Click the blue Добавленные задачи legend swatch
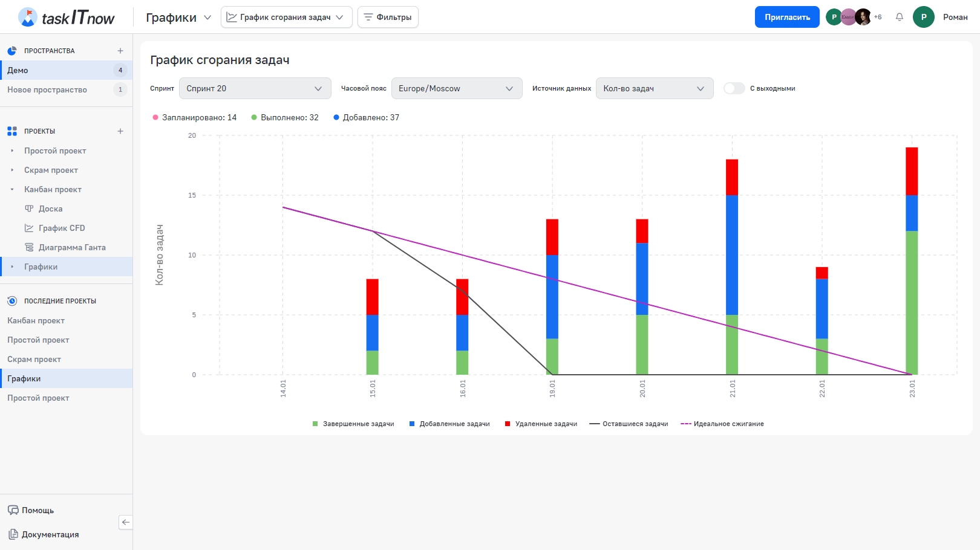 pos(412,424)
